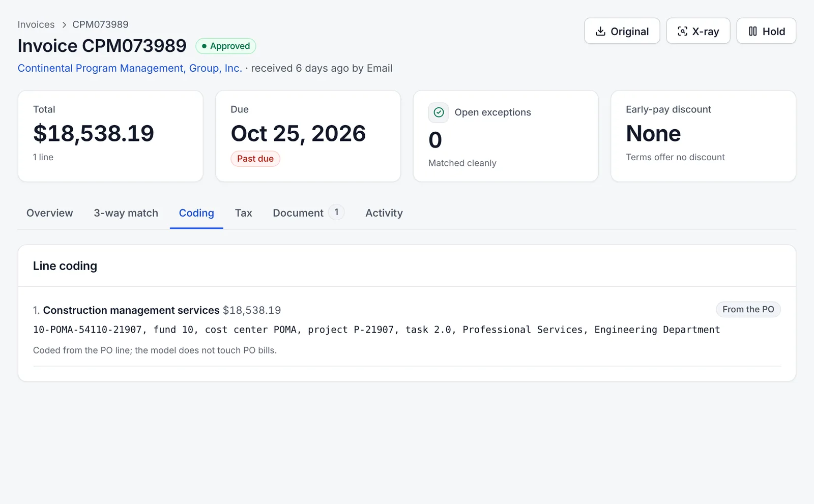This screenshot has height=504, width=814.
Task: Select the Coding tab
Action: pyautogui.click(x=196, y=213)
